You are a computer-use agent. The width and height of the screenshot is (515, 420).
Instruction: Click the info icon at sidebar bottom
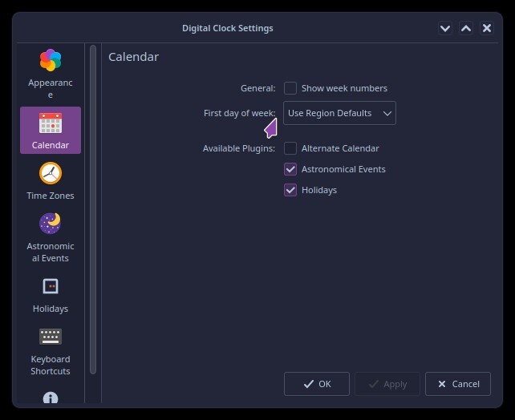pos(51,398)
